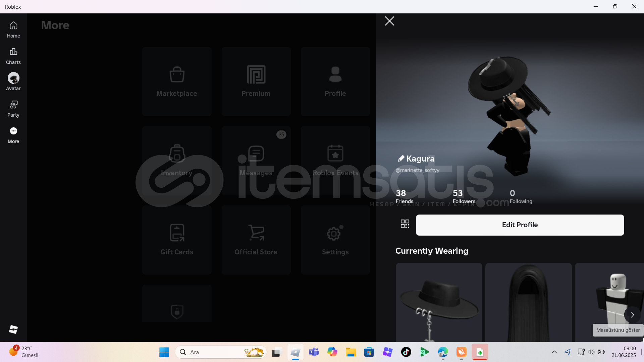Open the weather widget showing 23°C

(24, 352)
